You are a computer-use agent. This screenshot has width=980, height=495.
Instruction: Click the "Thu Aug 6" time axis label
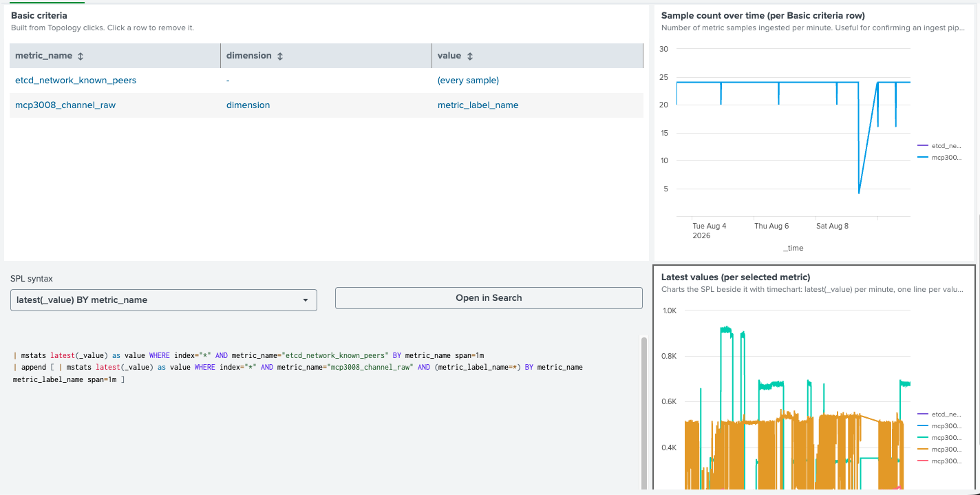771,226
